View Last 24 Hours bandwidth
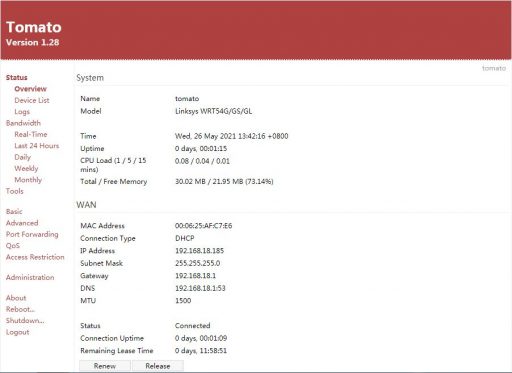Screen dimensions: 512x373 pyautogui.click(x=37, y=146)
